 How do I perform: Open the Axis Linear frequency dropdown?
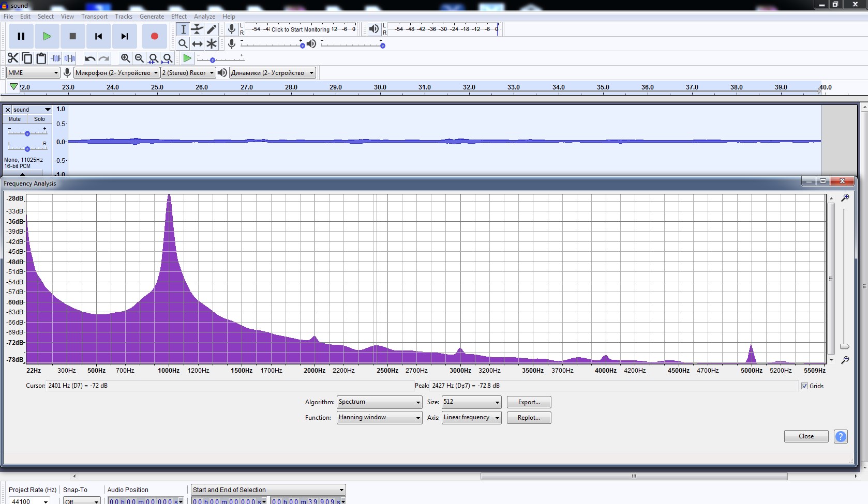[x=472, y=418]
